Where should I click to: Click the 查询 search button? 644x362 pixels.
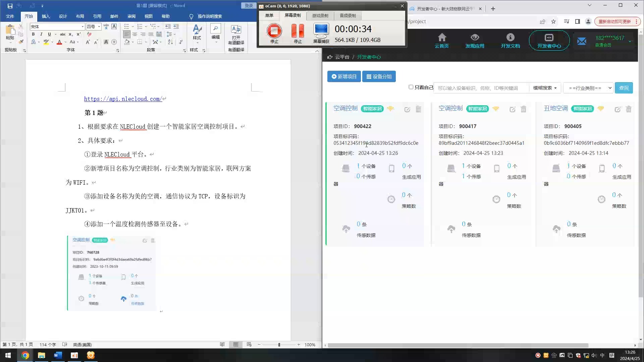pos(624,88)
